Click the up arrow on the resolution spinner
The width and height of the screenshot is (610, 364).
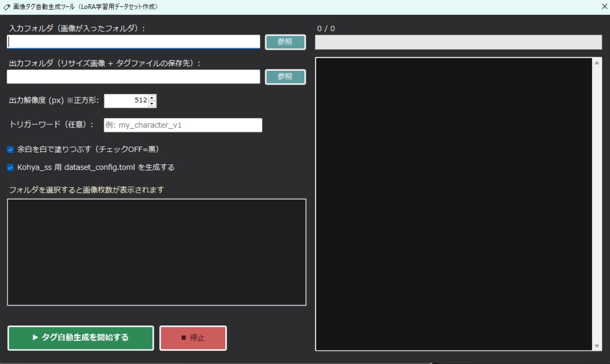click(x=151, y=97)
